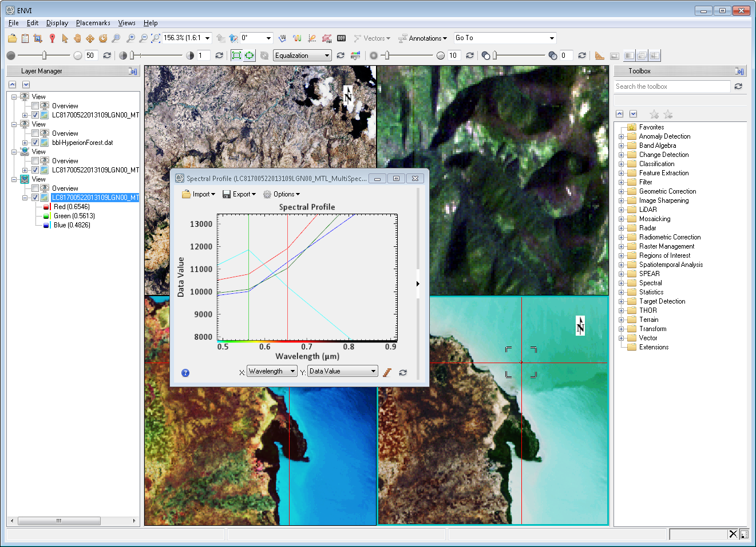Activate the red Cursor Value pin tool
This screenshot has width=756, height=547.
pyautogui.click(x=52, y=38)
